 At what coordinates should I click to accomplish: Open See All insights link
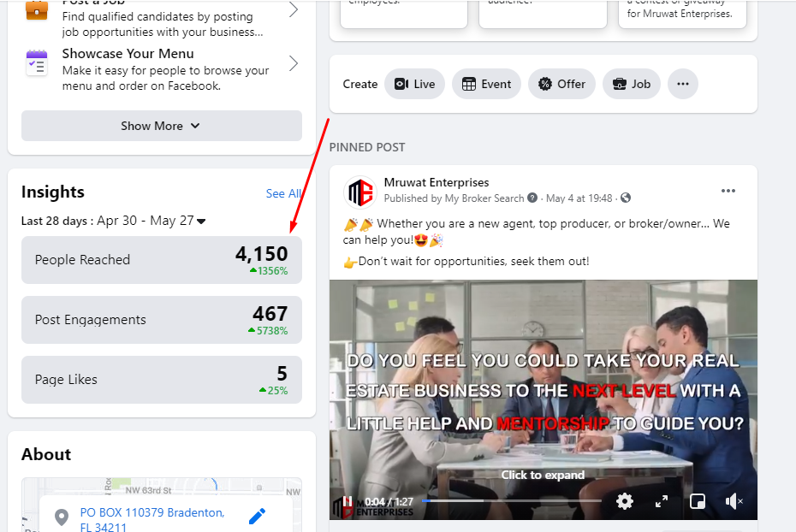click(282, 194)
